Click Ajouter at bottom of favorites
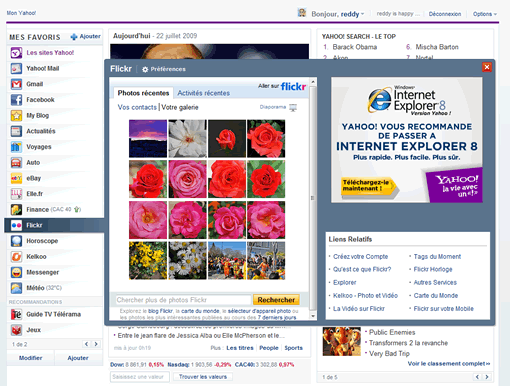The height and width of the screenshot is (386, 510). [x=78, y=358]
